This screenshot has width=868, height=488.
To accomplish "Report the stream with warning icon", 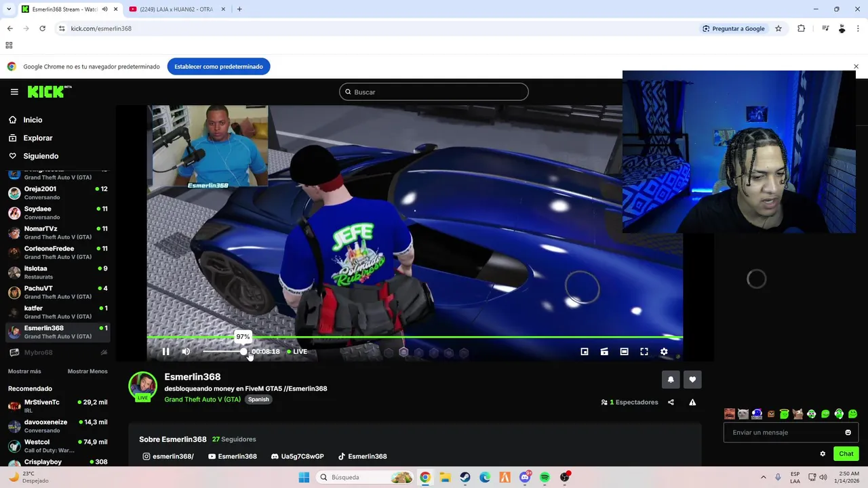I will (692, 403).
